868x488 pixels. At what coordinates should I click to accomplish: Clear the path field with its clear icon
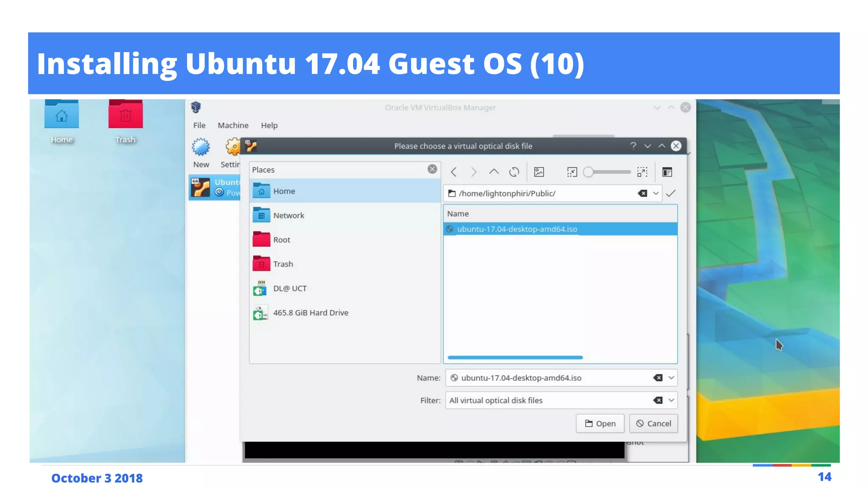coord(643,194)
